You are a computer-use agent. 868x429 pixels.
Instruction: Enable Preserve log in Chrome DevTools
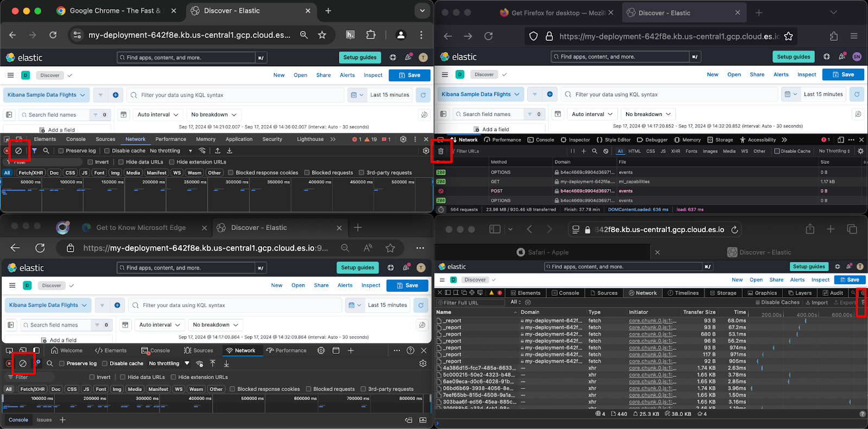(61, 151)
